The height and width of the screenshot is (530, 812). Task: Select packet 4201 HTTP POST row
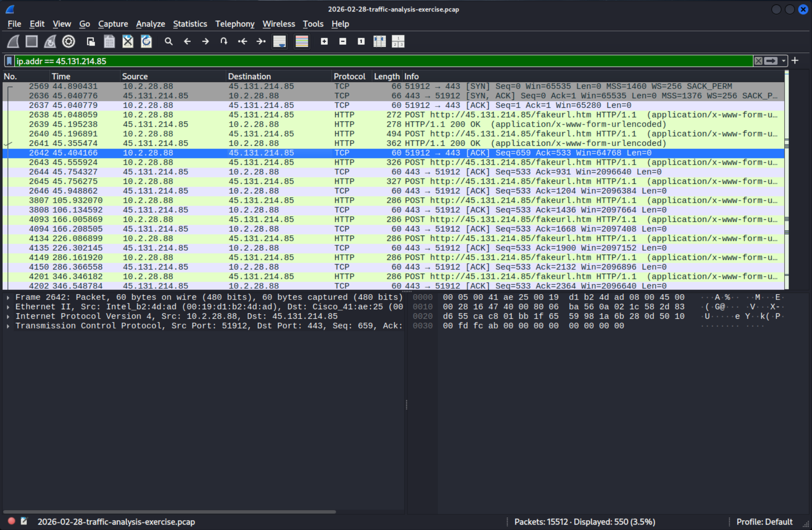[x=393, y=277]
